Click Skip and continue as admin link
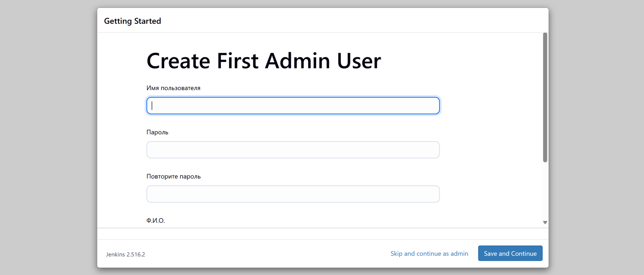Image resolution: width=644 pixels, height=275 pixels. (x=429, y=254)
